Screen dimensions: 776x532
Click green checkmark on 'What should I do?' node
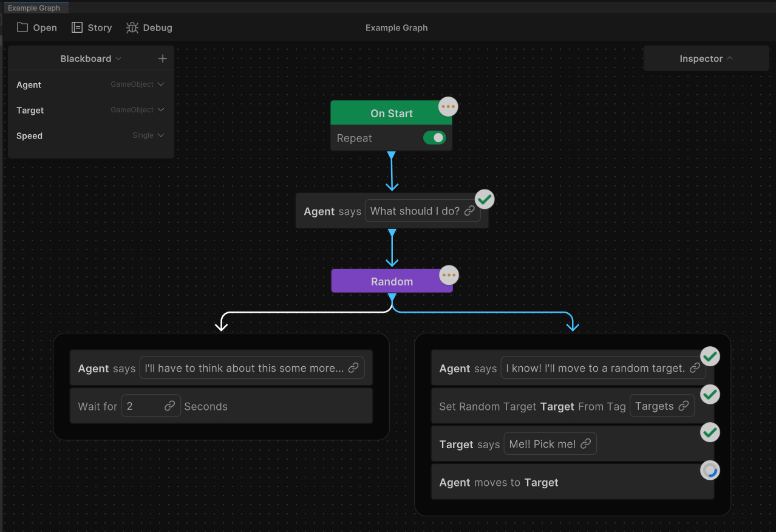pos(485,199)
